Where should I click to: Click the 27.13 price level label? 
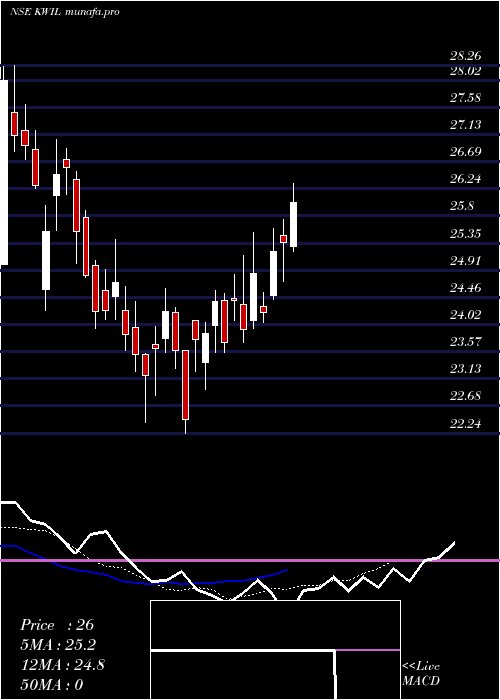pyautogui.click(x=465, y=125)
